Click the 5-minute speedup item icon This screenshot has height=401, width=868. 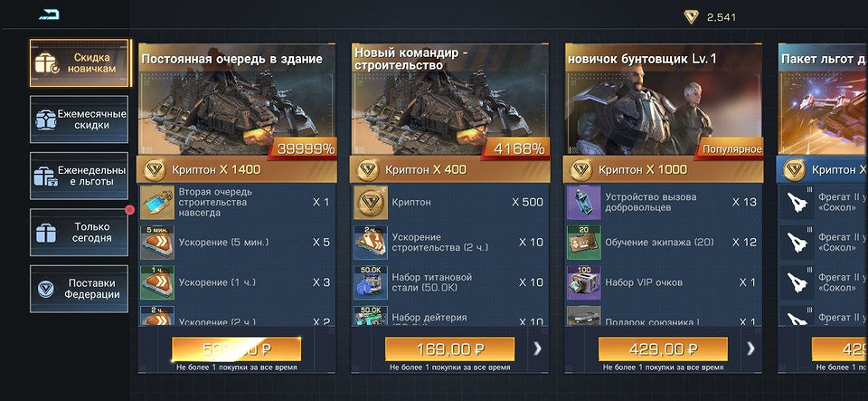point(157,242)
